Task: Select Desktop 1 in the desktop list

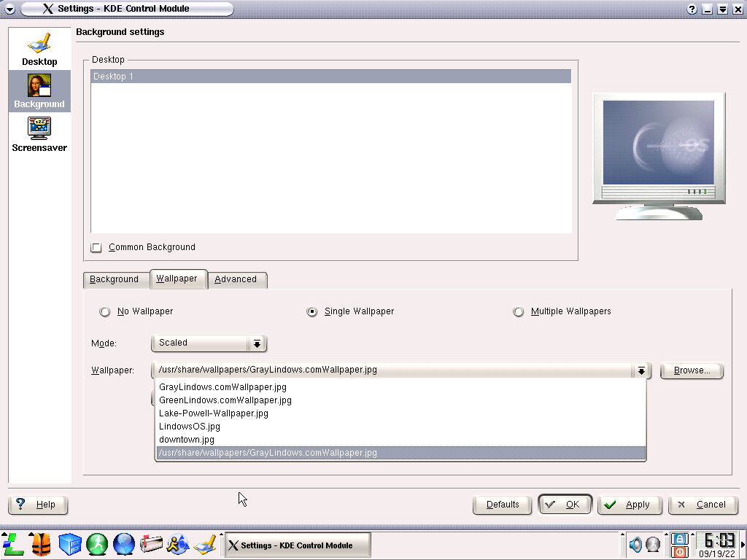Action: [x=330, y=77]
